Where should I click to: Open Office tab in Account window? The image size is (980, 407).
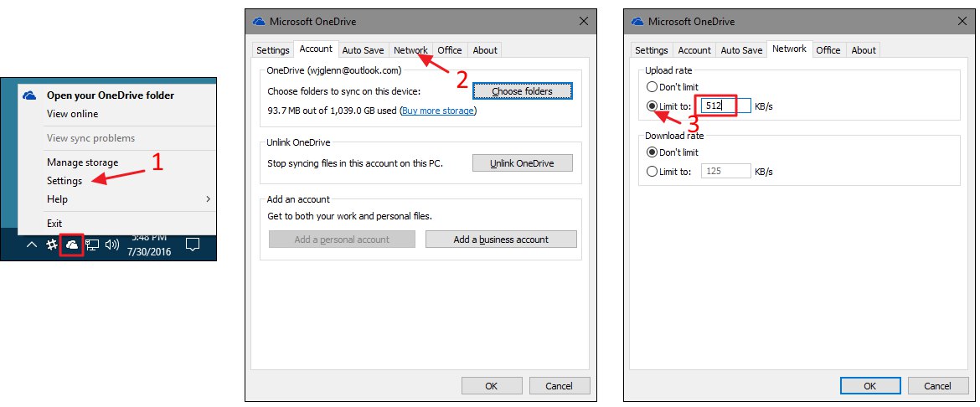click(449, 50)
